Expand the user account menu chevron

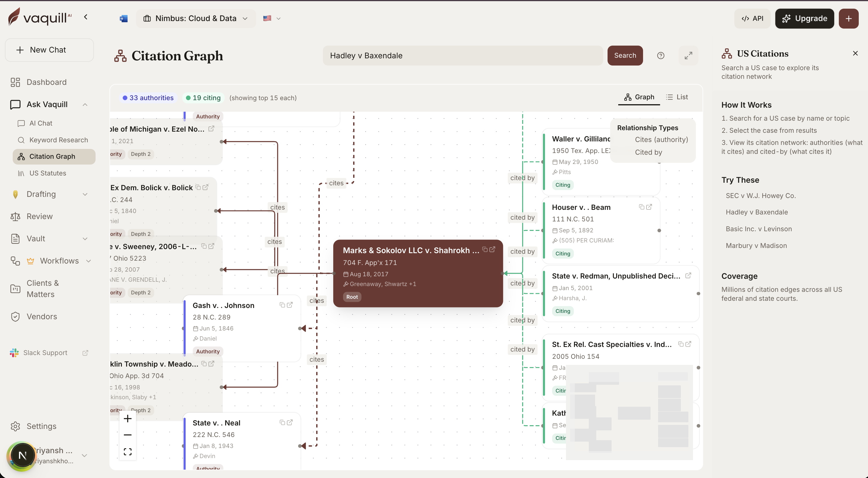tap(85, 455)
